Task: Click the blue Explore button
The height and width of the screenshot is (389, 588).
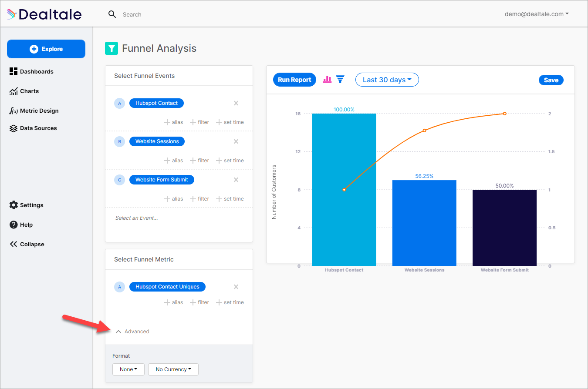Action: pyautogui.click(x=46, y=49)
